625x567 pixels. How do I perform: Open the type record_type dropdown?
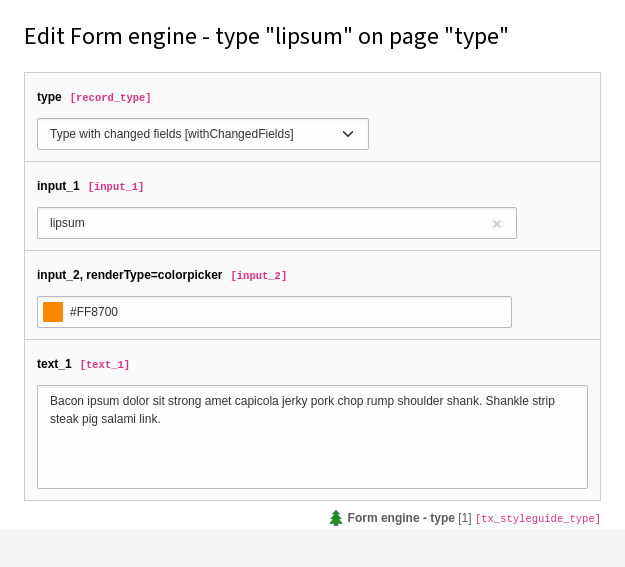(203, 134)
